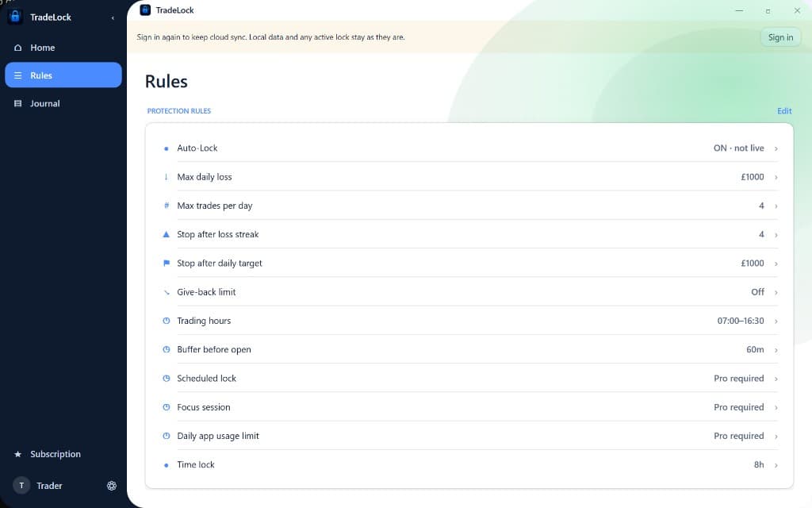812x508 pixels.
Task: Expand the Max trades per day chevron
Action: coord(776,206)
